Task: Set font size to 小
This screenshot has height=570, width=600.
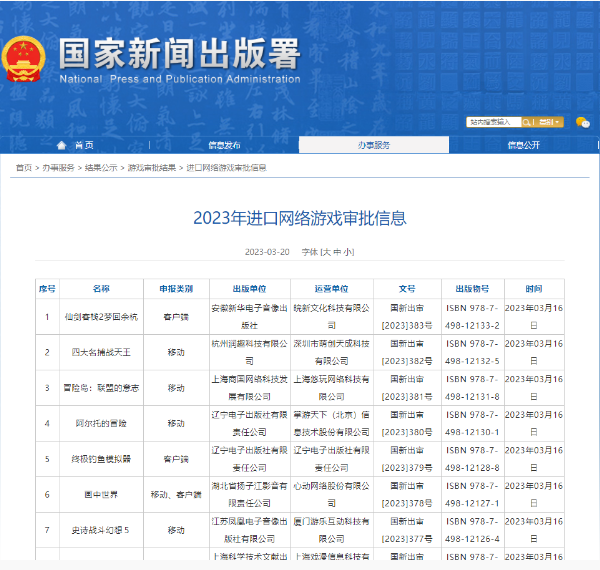Action: pyautogui.click(x=348, y=252)
